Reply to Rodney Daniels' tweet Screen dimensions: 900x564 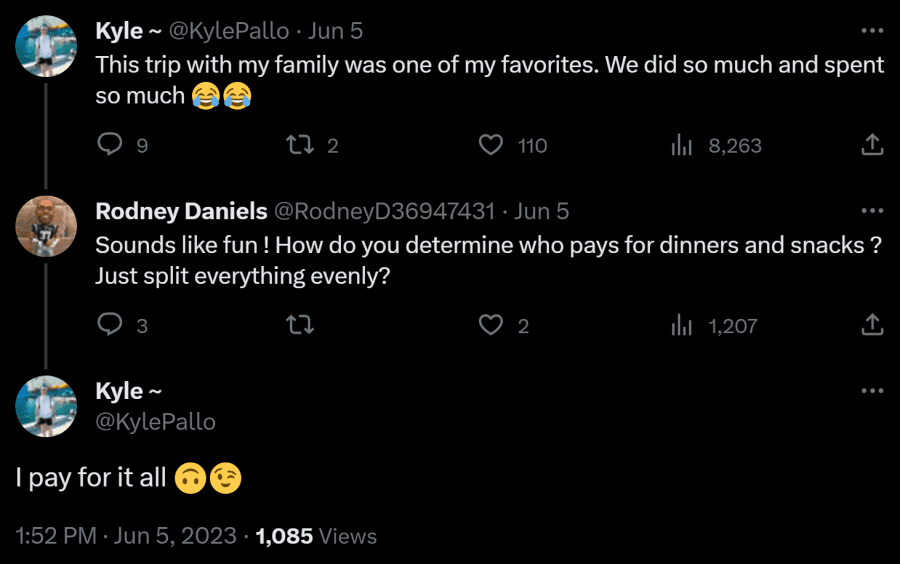(110, 325)
